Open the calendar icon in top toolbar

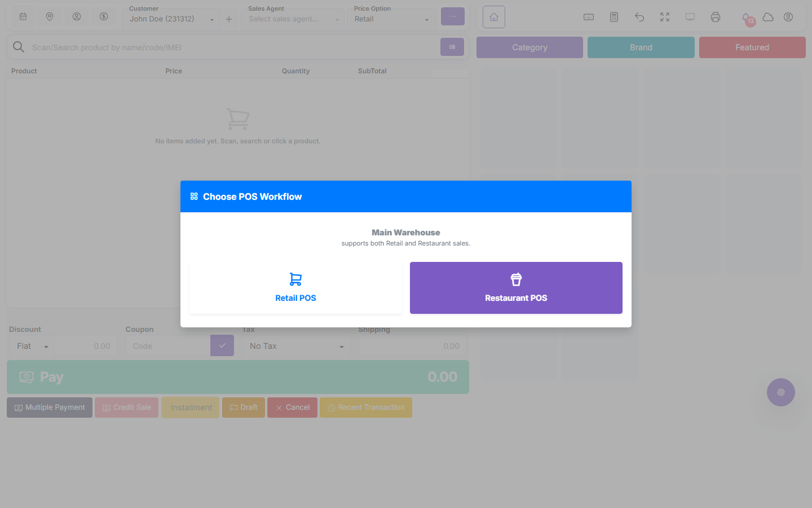tap(23, 17)
